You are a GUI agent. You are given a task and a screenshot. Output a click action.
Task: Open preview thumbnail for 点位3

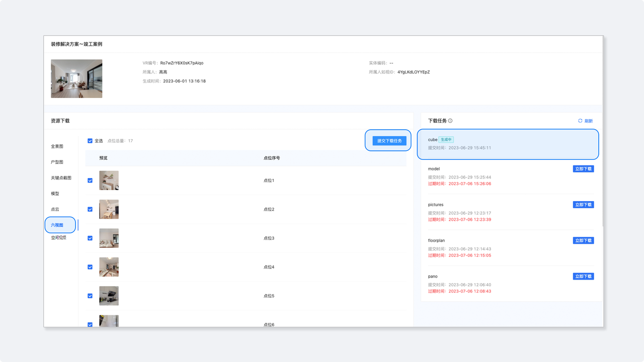[109, 238]
